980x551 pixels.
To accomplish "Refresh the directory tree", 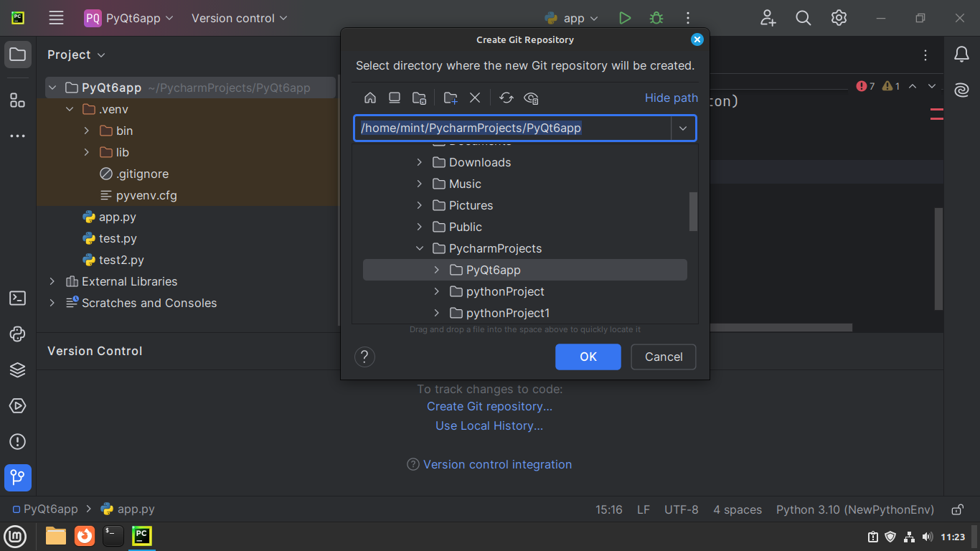I will (x=507, y=98).
